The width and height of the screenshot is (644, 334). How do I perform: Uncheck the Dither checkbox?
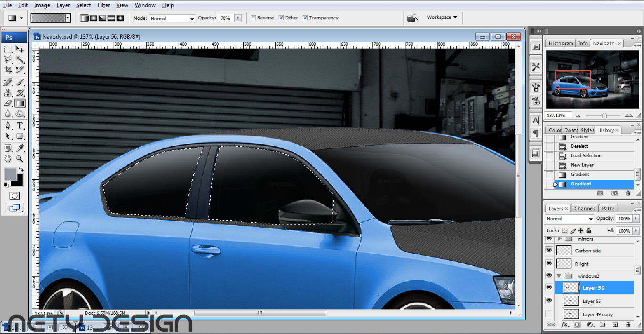point(281,18)
